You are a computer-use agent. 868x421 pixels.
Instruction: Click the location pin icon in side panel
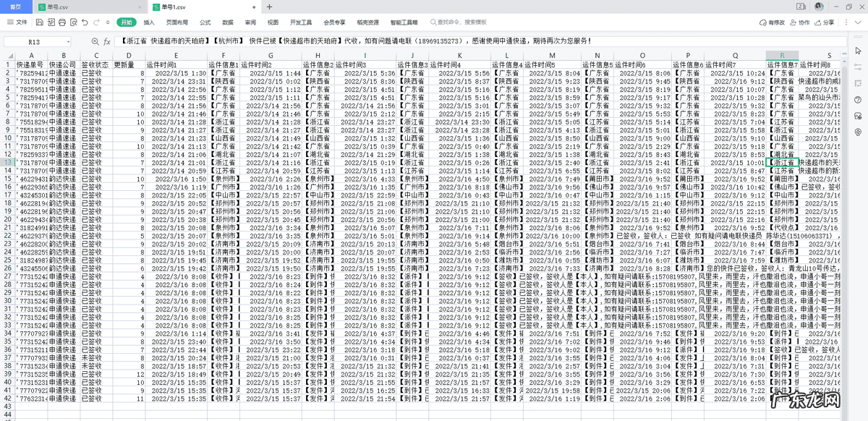point(857,132)
